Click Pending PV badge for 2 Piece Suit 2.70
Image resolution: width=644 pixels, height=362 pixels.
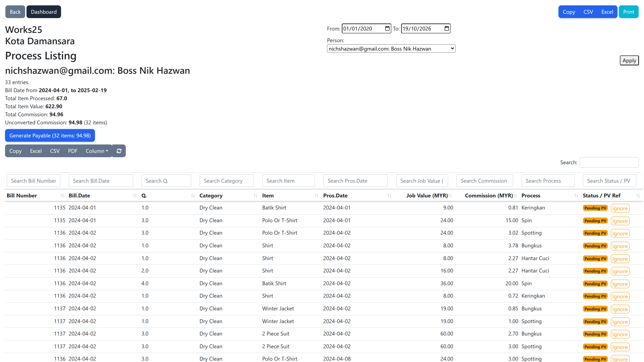595,334
